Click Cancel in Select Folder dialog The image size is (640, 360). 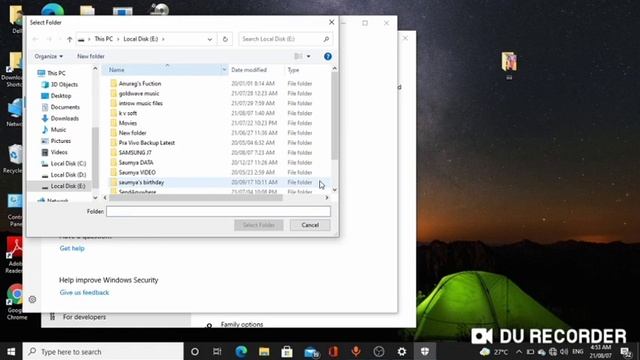(310, 225)
